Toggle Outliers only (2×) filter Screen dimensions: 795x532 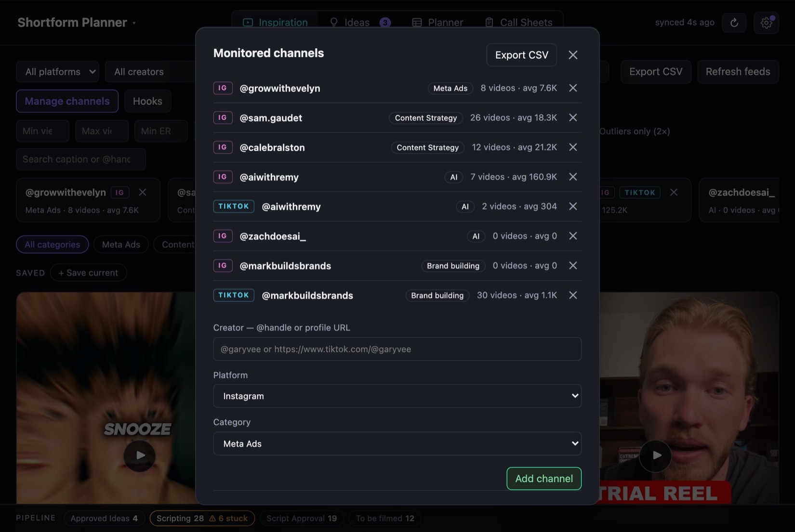coord(634,131)
